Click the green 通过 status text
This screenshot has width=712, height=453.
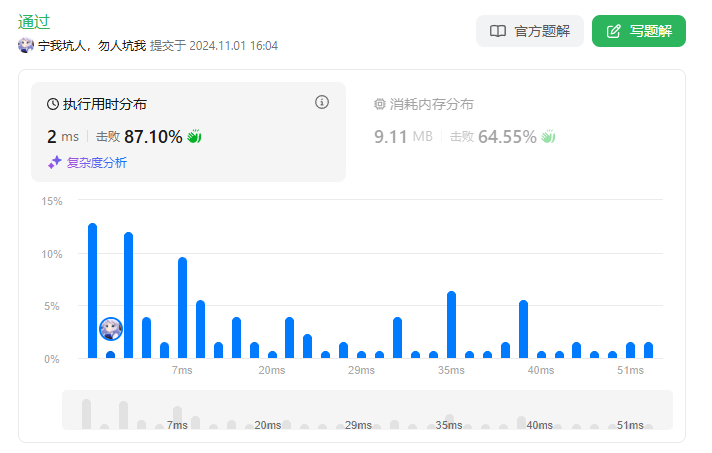click(x=34, y=21)
